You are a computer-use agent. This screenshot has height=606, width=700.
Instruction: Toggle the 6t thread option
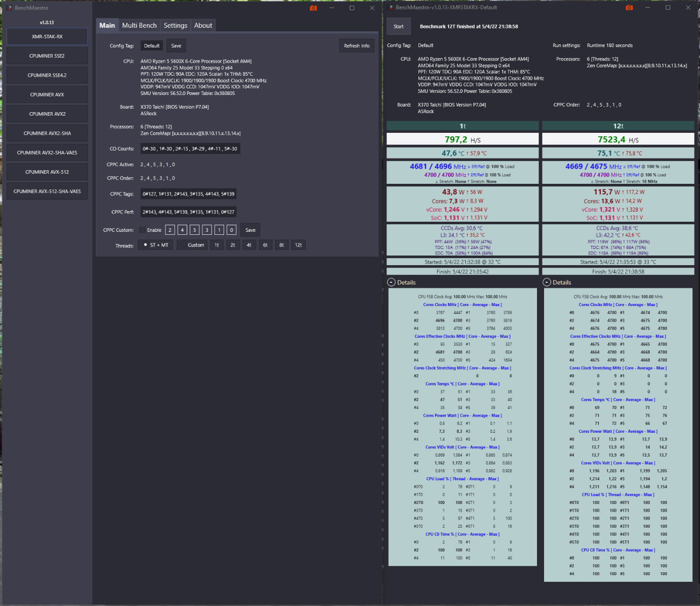coord(265,245)
